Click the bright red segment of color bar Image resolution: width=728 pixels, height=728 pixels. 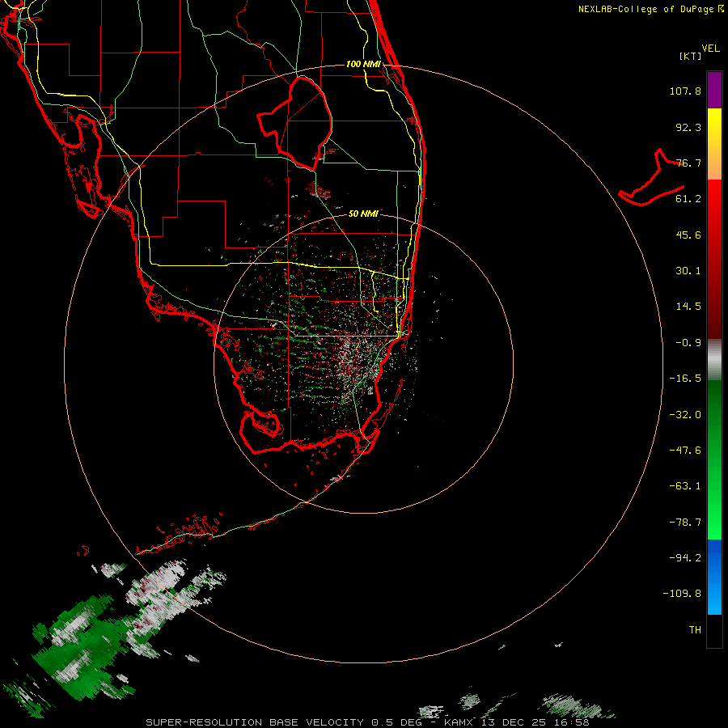(714, 205)
